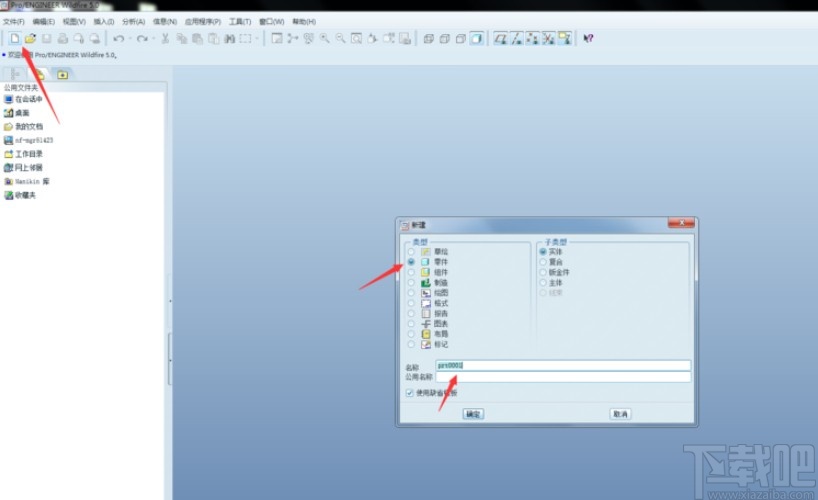Open the Redo history dropdown arrow
Image resolution: width=818 pixels, height=500 pixels.
coord(153,38)
